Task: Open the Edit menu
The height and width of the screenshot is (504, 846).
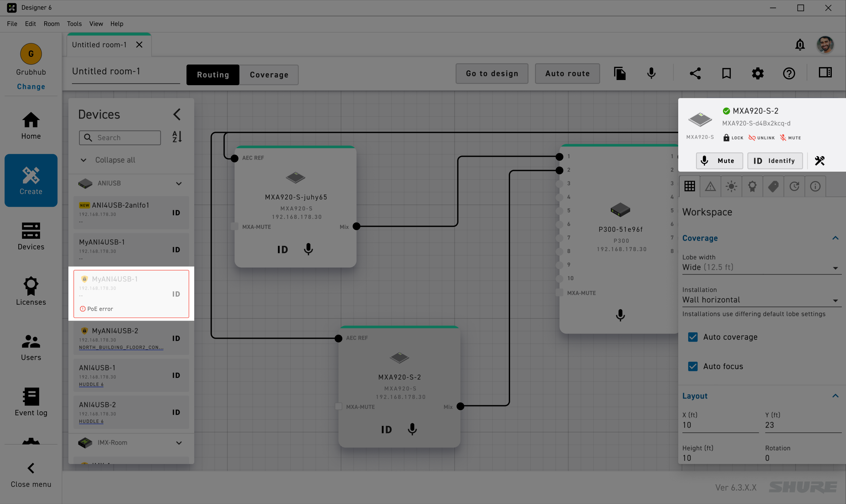Action: (x=30, y=24)
